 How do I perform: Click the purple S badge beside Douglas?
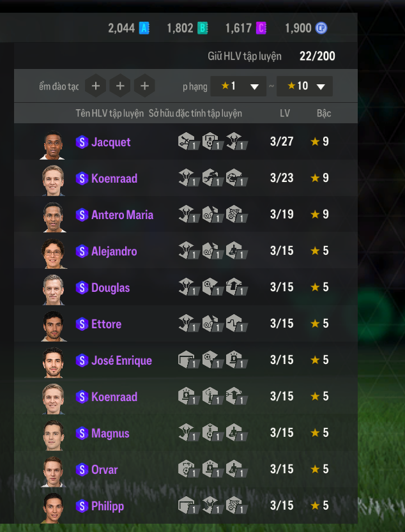click(82, 287)
